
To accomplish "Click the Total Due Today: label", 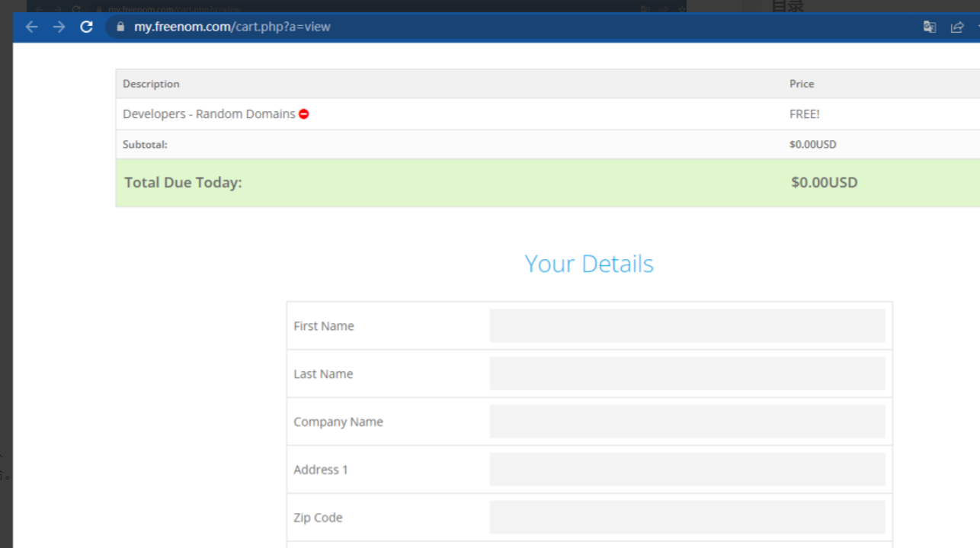I will pos(183,182).
